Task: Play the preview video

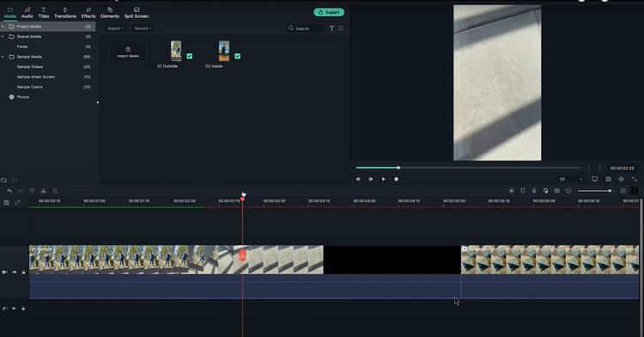Action: 383,179
